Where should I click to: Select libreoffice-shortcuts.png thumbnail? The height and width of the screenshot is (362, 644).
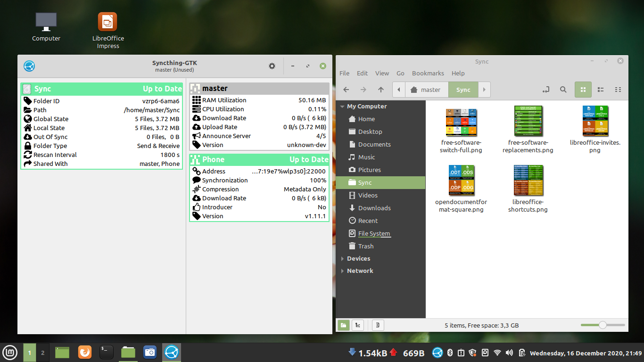[528, 181]
